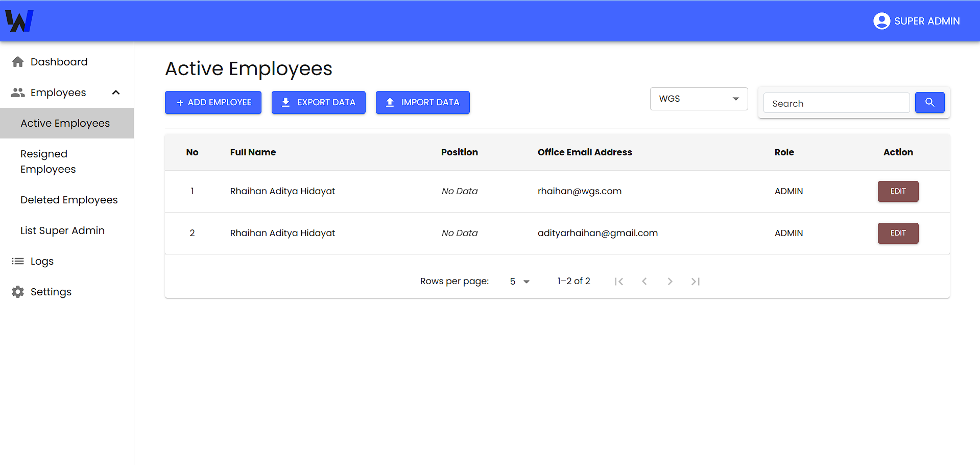Click the Dashboard home icon
The image size is (980, 465).
pos(18,62)
